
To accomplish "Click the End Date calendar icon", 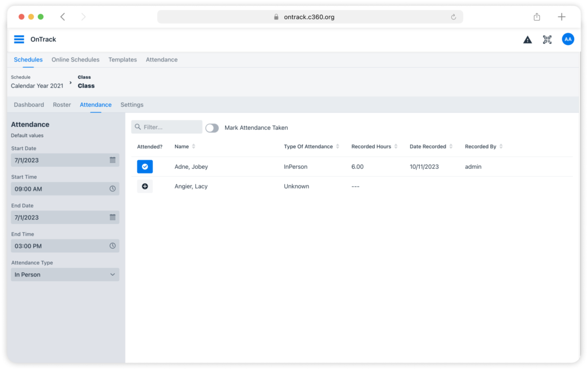I will point(113,218).
